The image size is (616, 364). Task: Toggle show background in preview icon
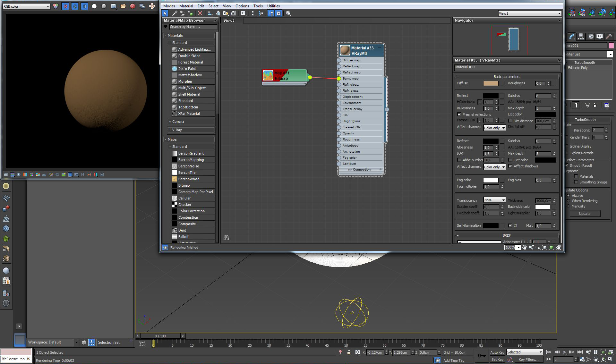[x=233, y=13]
